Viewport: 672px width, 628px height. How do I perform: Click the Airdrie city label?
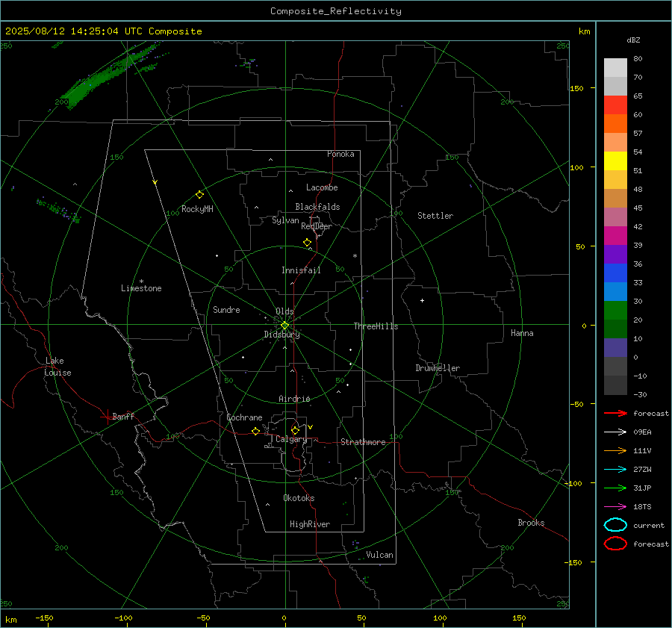(x=294, y=399)
